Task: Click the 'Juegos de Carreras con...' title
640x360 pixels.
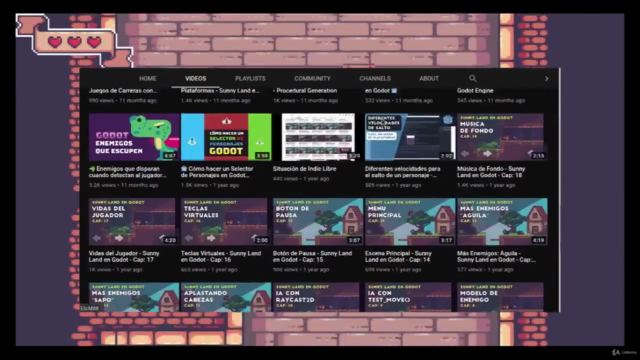Action: 122,91
